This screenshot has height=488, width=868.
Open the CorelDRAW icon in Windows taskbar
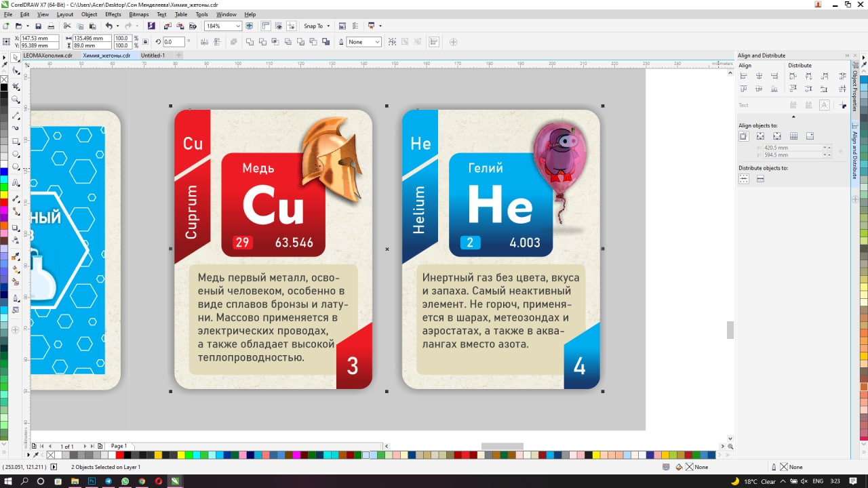click(175, 481)
